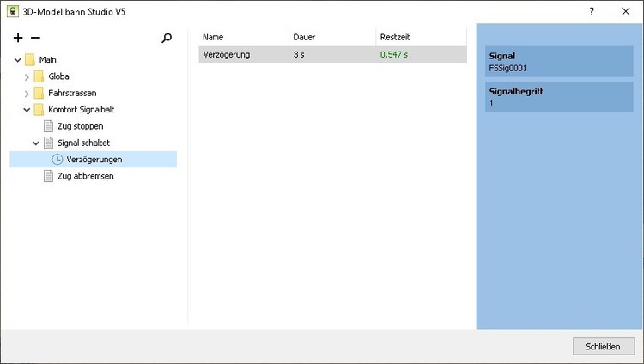644x364 pixels.
Task: Click the Global folder icon
Action: coord(39,76)
